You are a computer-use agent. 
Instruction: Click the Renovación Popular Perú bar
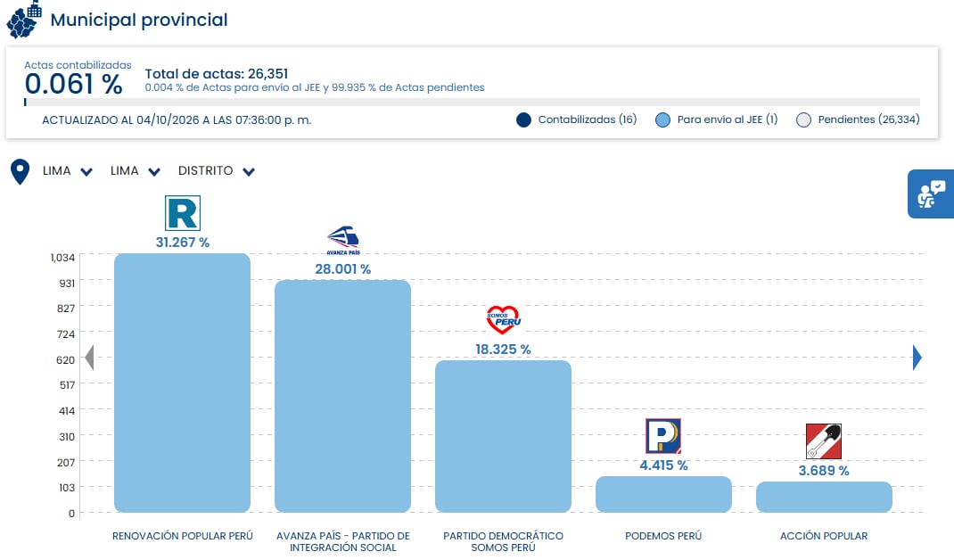(183, 383)
